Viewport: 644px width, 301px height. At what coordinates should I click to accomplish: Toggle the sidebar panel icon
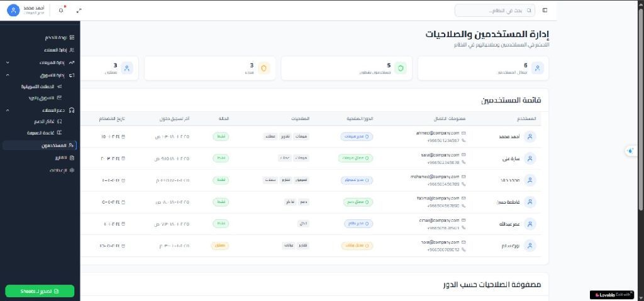[x=545, y=10]
